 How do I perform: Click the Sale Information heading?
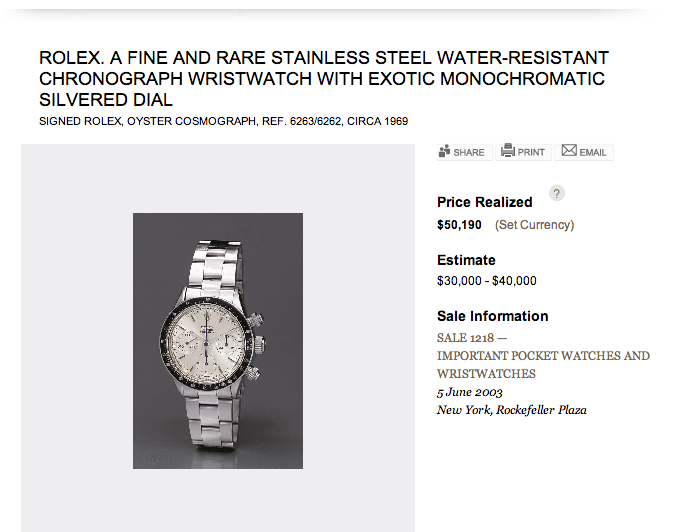pos(492,316)
